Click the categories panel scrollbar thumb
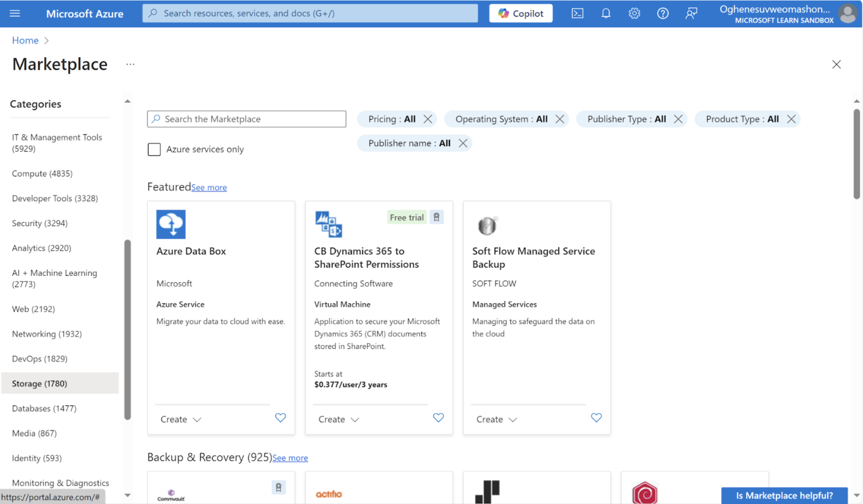863x504 pixels. pyautogui.click(x=128, y=330)
